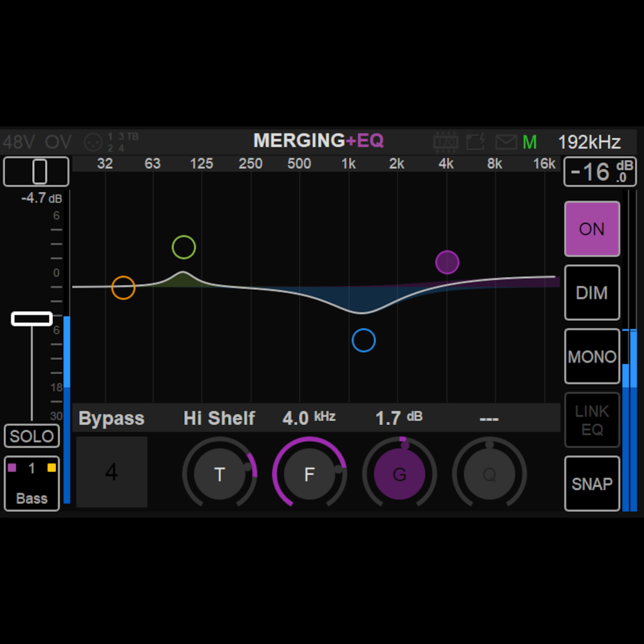644x644 pixels.
Task: Click the XLR input connector icon
Action: 93,142
